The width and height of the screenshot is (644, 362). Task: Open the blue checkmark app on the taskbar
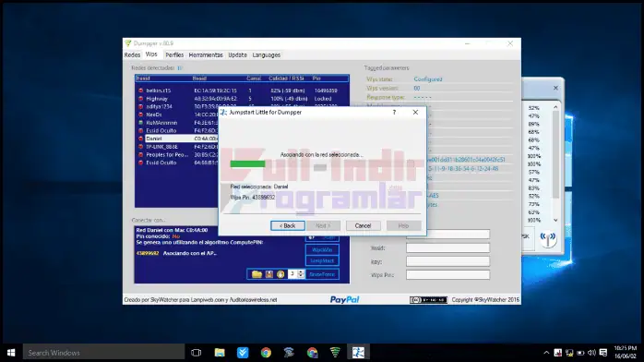pyautogui.click(x=243, y=353)
